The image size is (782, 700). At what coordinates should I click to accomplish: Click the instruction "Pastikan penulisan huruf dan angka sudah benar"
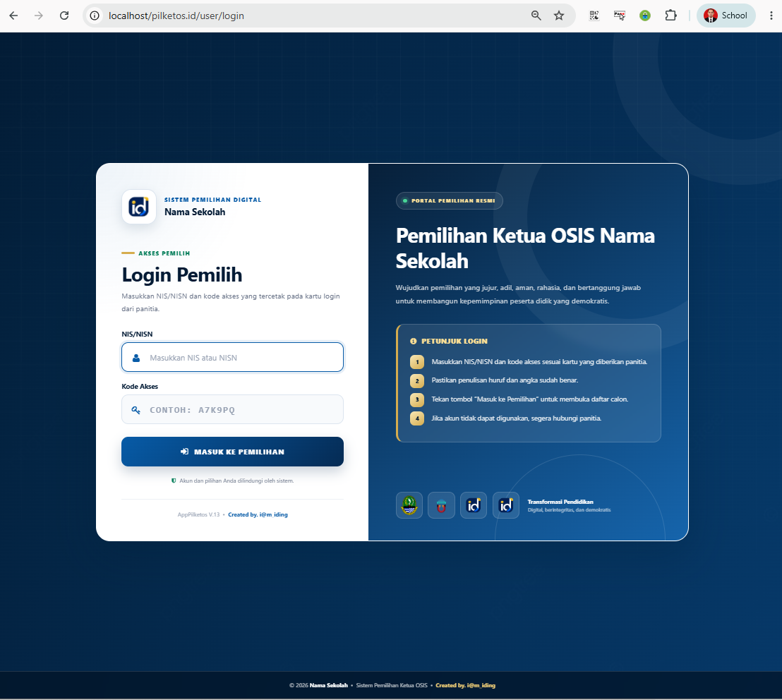pyautogui.click(x=505, y=380)
